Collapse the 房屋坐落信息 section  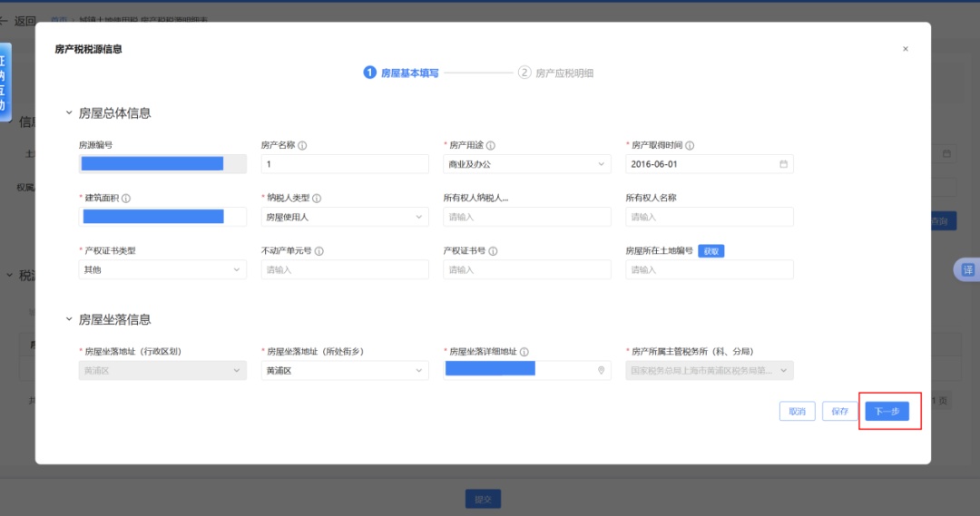coord(69,319)
